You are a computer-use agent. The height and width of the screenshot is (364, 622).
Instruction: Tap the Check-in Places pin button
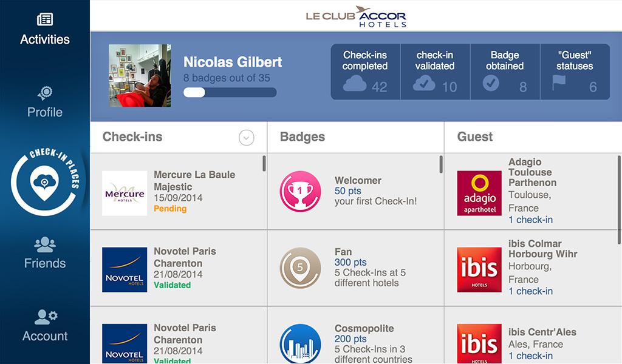coord(44,182)
